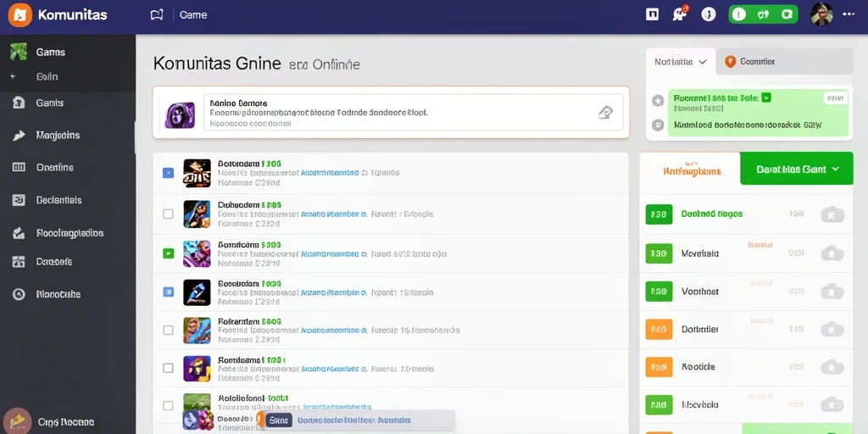Click the round avatar beside Cings Recenc
The image size is (868, 434).
(x=17, y=420)
